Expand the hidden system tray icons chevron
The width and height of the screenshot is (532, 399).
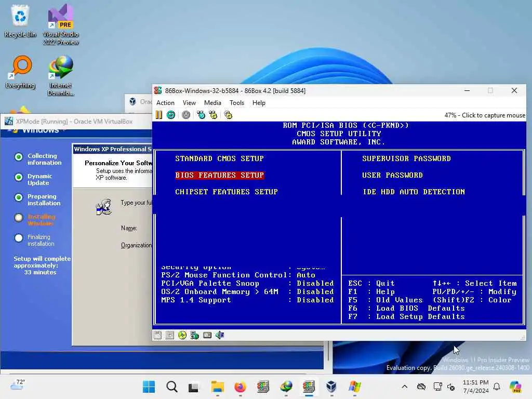coord(404,387)
